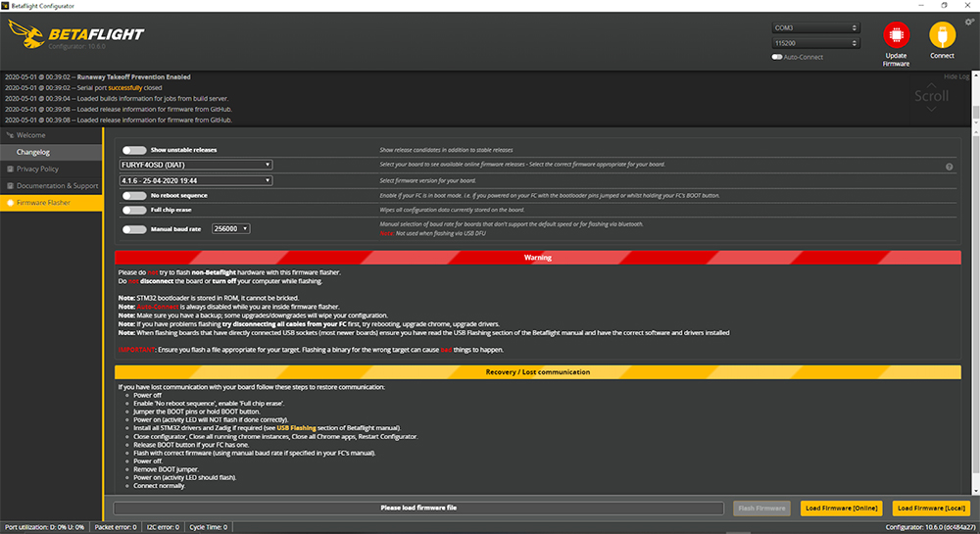Screen dimensions: 980x534
Task: Open the 256000 manual baud dropdown
Action: (230, 228)
